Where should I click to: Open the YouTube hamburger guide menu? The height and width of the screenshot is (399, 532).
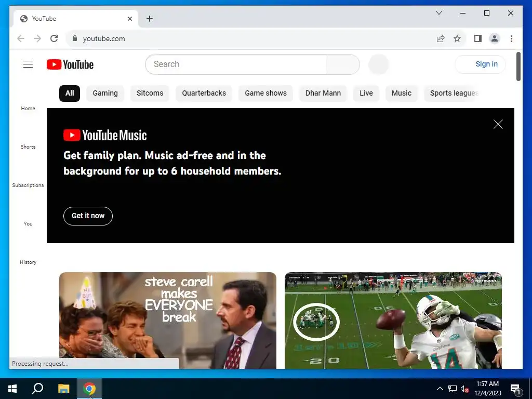click(28, 64)
